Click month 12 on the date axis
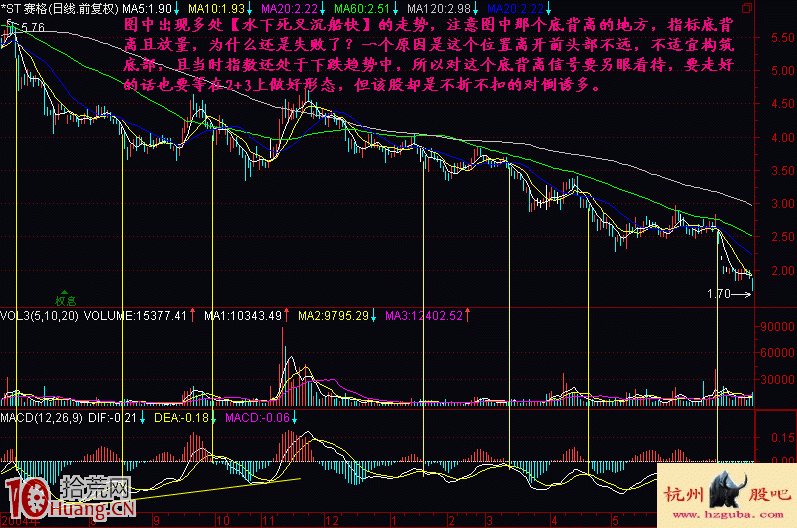This screenshot has height=528, width=797. pyautogui.click(x=331, y=521)
